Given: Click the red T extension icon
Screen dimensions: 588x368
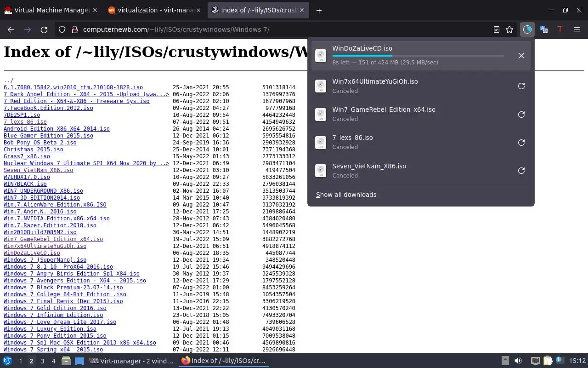Looking at the screenshot, I should [x=560, y=29].
